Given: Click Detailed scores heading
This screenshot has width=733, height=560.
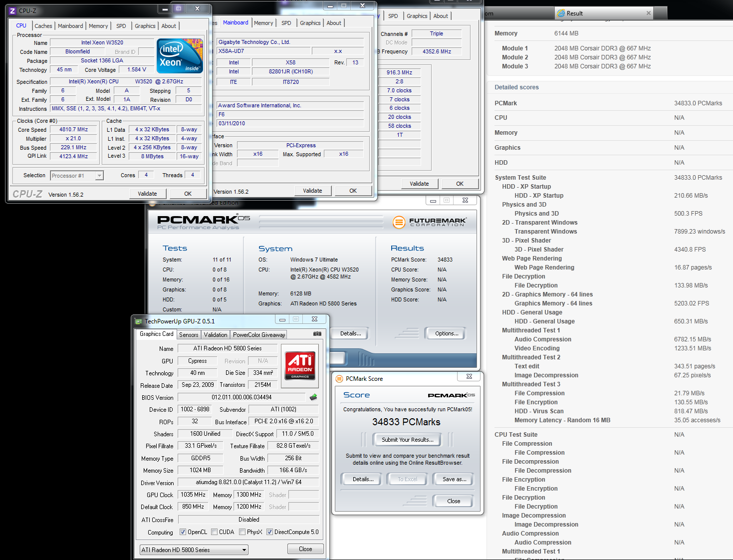Looking at the screenshot, I should click(x=516, y=87).
